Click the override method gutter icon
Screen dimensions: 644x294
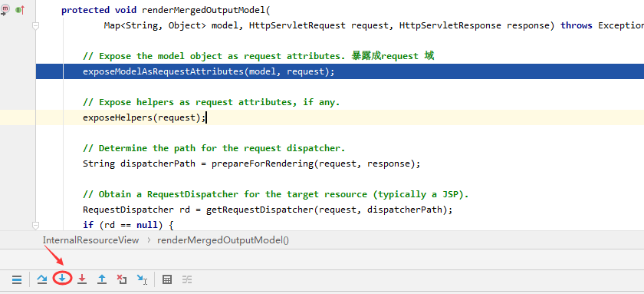(5, 10)
